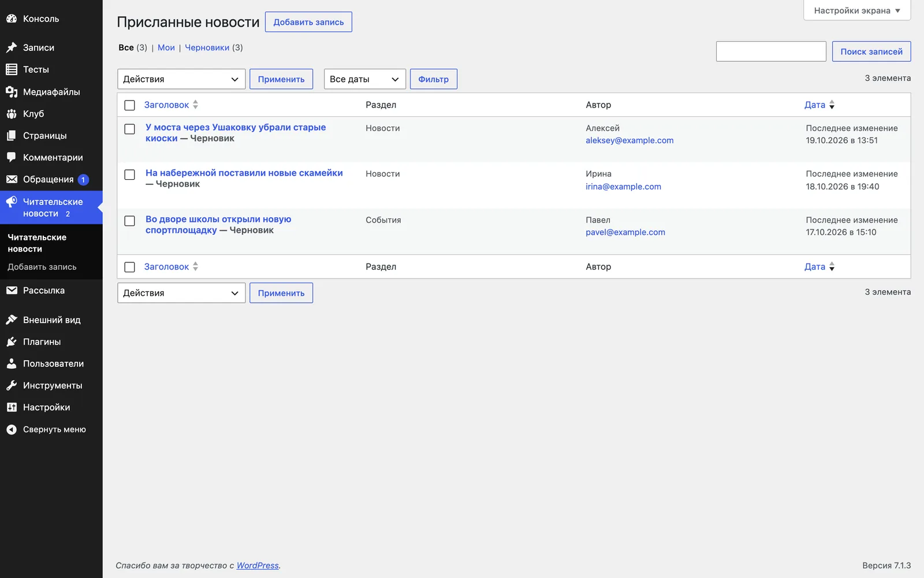Open the Клуб group icon

click(x=12, y=114)
